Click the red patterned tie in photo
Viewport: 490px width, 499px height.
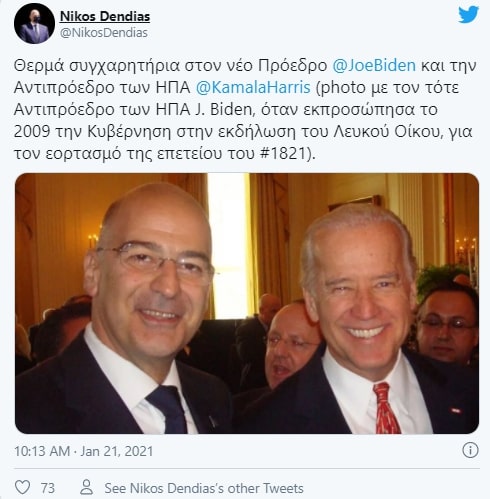point(386,408)
